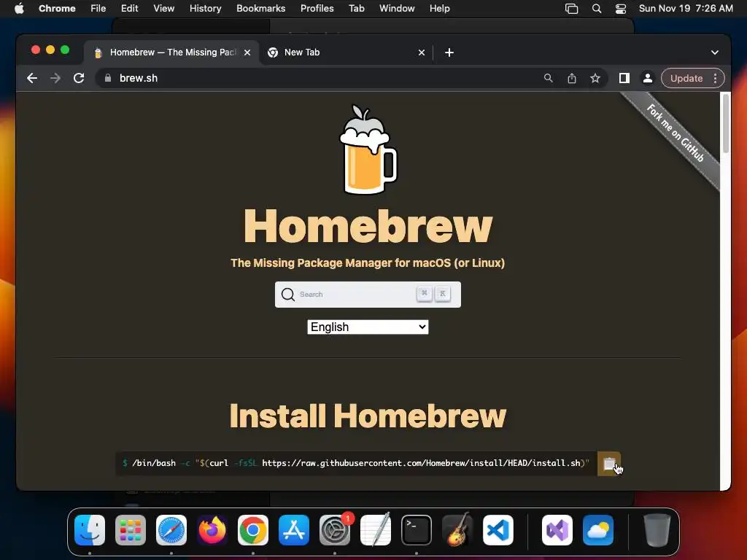View site information via padlock icon
This screenshot has width=747, height=560.
point(108,78)
